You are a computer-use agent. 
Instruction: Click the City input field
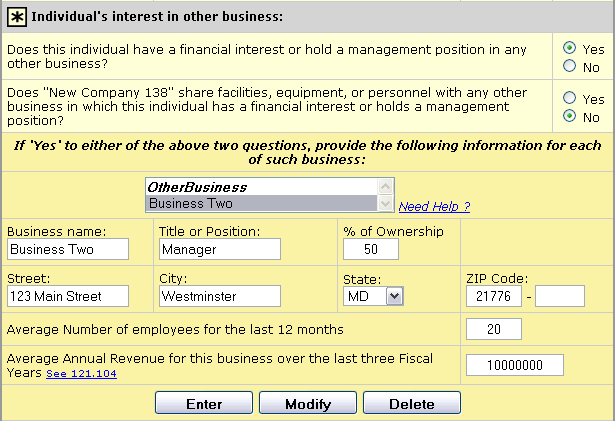[x=219, y=296]
